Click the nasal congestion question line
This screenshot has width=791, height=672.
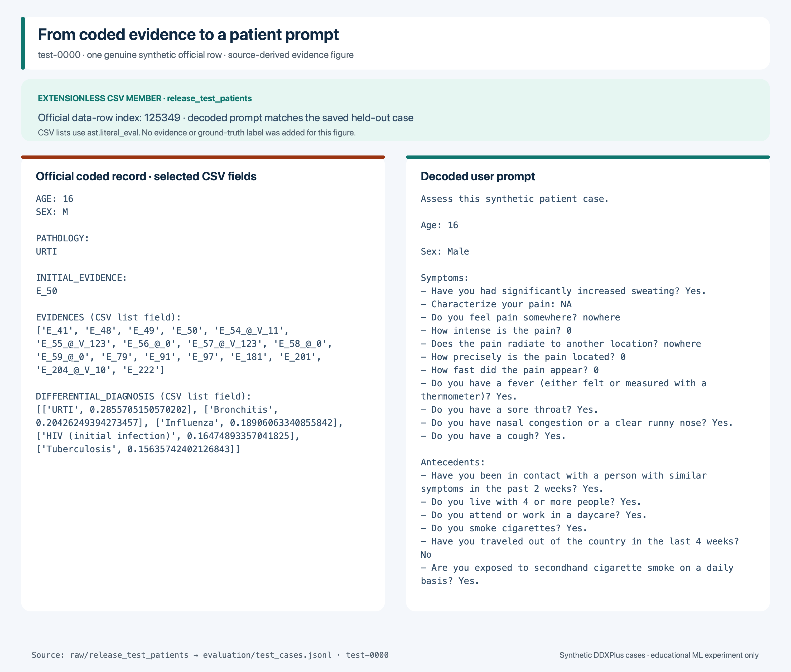(x=577, y=423)
